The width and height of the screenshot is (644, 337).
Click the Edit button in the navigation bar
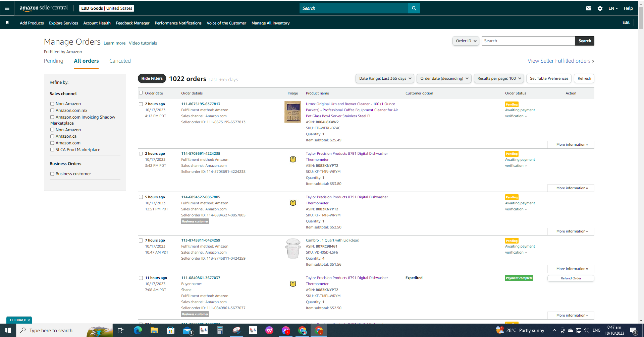[x=626, y=22]
